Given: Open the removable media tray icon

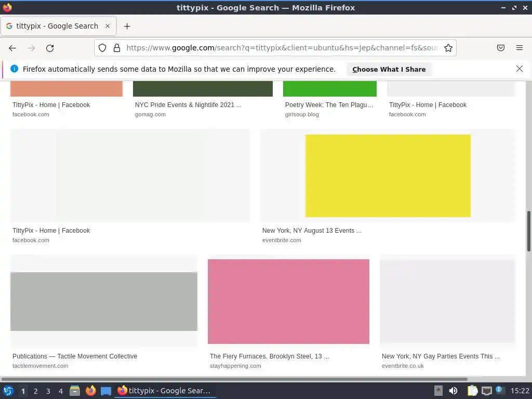Looking at the screenshot, I should click(438, 391).
